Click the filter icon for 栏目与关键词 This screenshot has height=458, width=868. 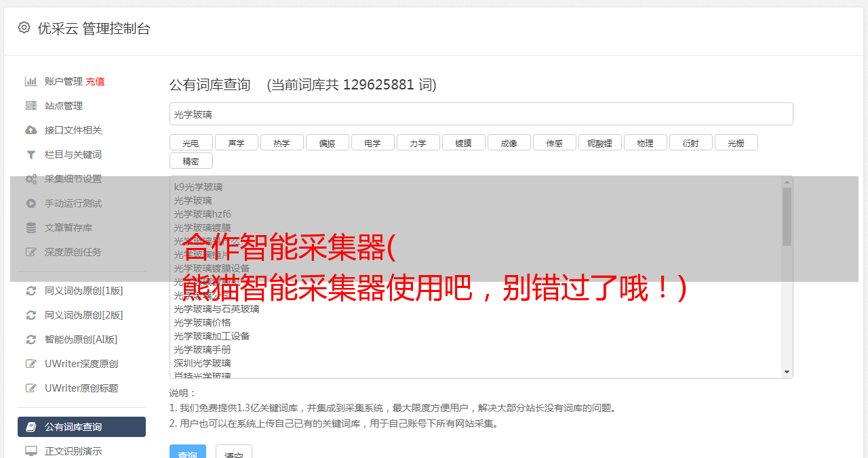[31, 154]
